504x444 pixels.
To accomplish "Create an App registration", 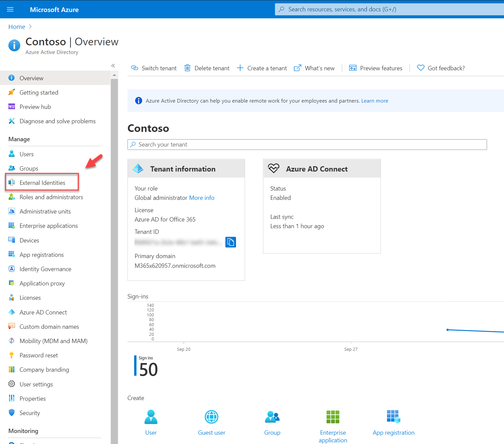I will [393, 423].
